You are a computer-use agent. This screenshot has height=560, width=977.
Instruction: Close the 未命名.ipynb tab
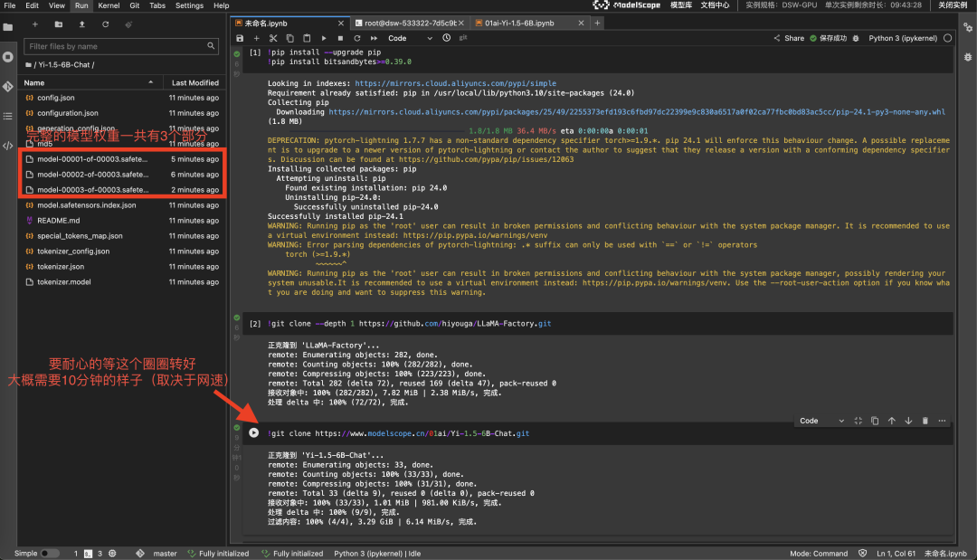tap(341, 23)
